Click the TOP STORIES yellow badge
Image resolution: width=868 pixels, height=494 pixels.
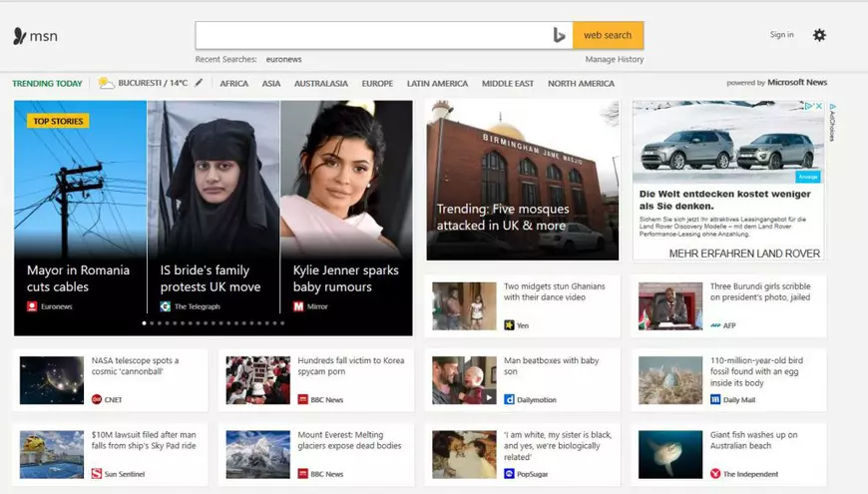(58, 121)
